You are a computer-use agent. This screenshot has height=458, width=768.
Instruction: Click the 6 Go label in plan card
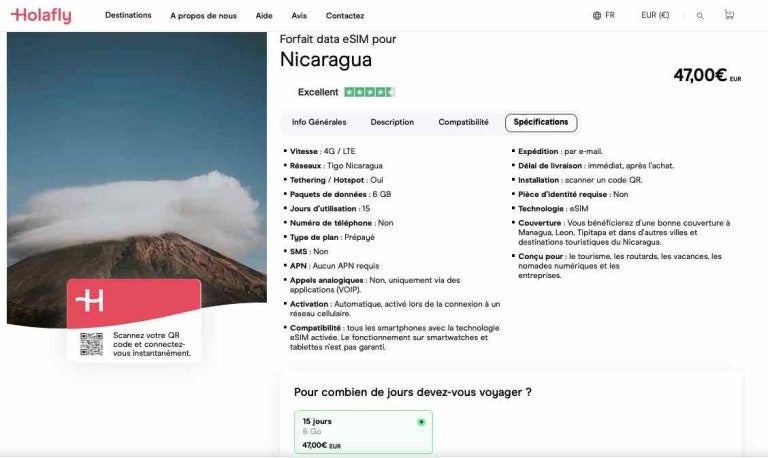pos(312,432)
